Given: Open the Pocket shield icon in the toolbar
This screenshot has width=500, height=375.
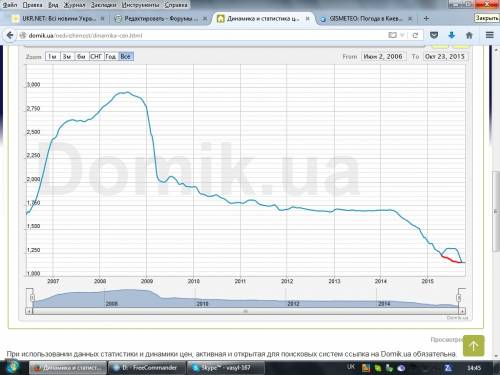Looking at the screenshot, I should click(434, 35).
